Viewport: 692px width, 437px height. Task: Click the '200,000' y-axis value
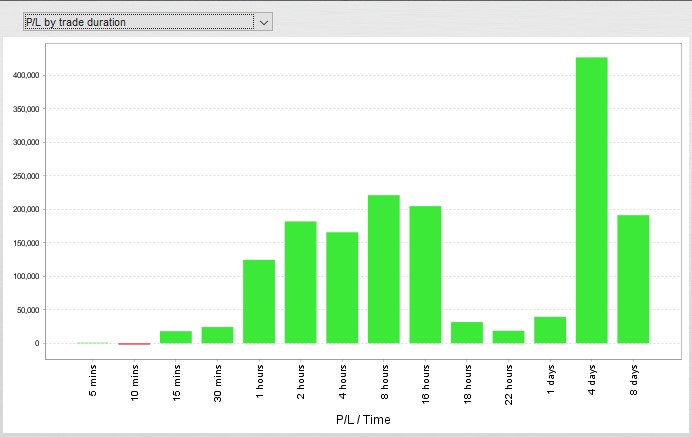pos(26,209)
